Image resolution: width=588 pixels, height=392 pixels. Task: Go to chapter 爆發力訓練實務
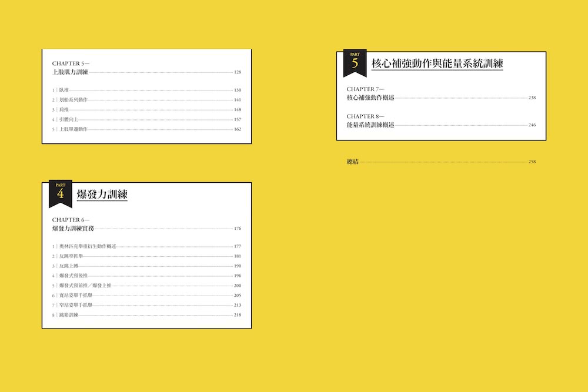(x=73, y=228)
